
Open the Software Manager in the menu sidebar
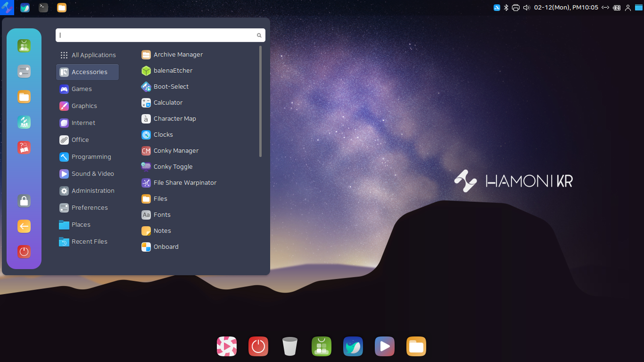tap(24, 46)
